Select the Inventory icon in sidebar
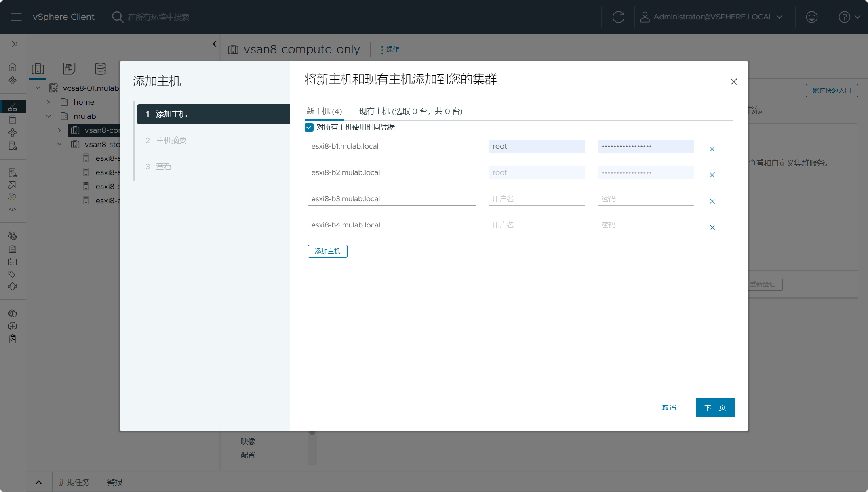868x492 pixels. [x=13, y=107]
